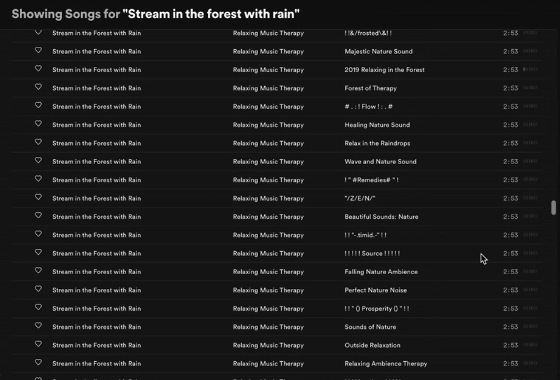Open the Prosperity album link
Viewport: 560px width, 380px height.
(x=377, y=309)
